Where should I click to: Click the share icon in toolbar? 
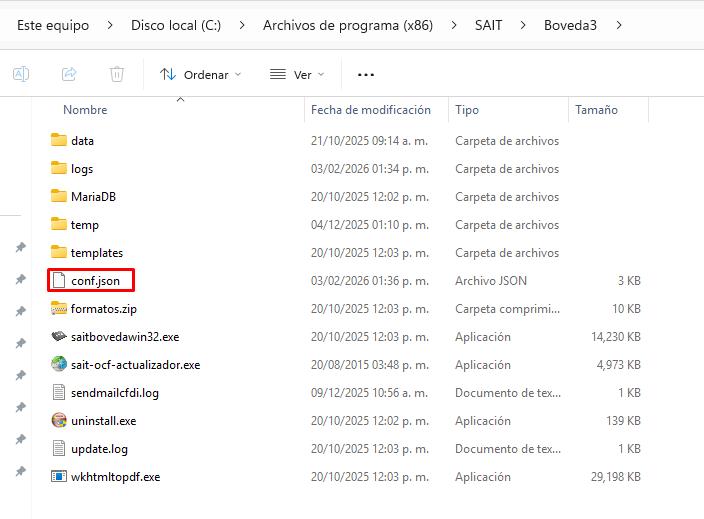pyautogui.click(x=69, y=74)
